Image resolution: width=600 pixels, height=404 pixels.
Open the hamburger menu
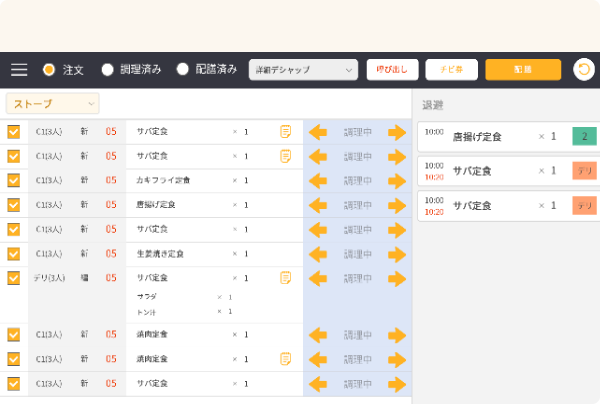[19, 70]
